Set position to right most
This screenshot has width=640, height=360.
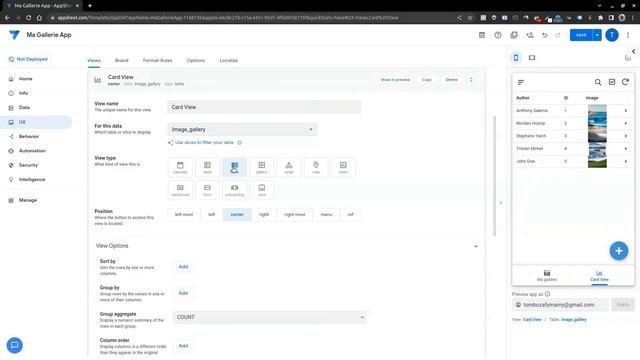295,214
